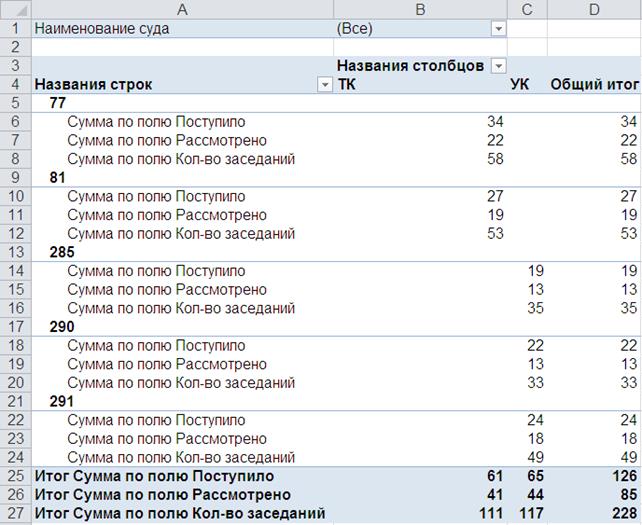
Task: Select column header B
Action: click(x=420, y=9)
